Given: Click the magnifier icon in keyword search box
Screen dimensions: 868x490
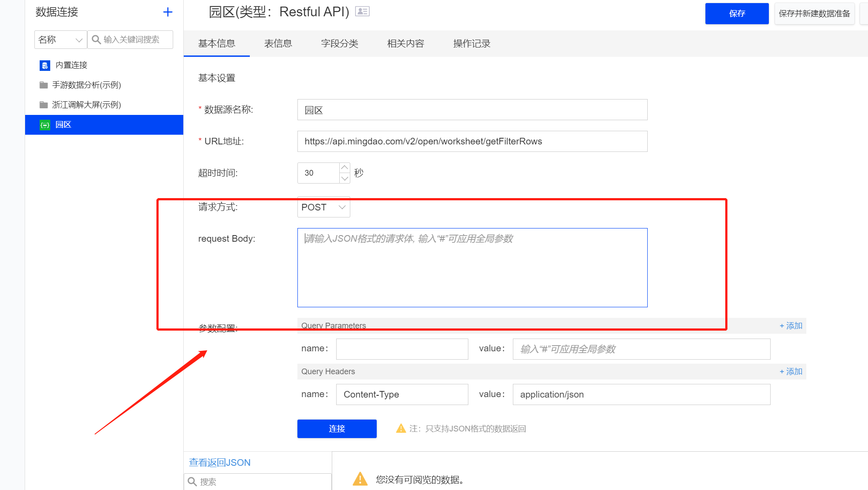Looking at the screenshot, I should point(96,40).
